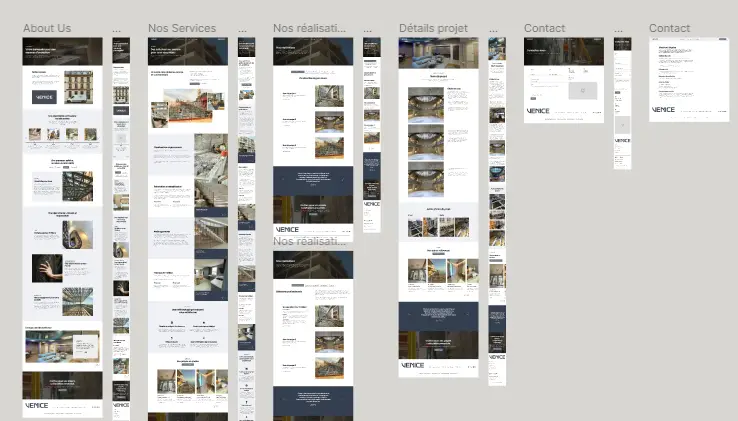The width and height of the screenshot is (738, 421).
Task: Select the narrow mobile frame beside Nos Services
Action: (246, 229)
